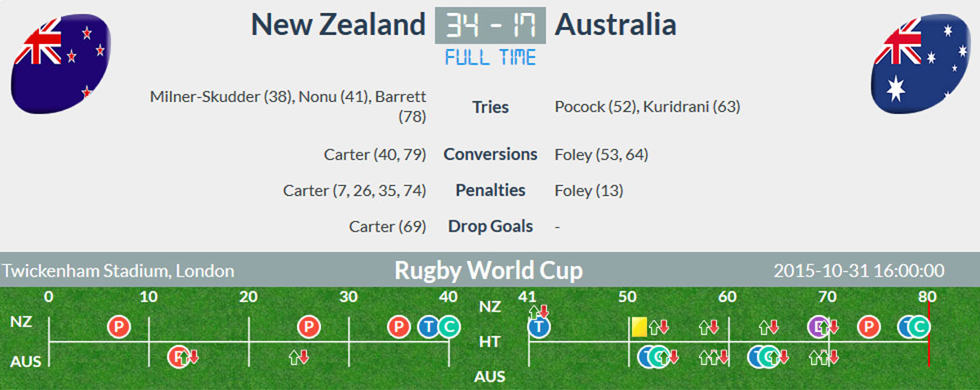This screenshot has height=390, width=980.
Task: Select NZ's 26th-minute penalty marker
Action: click(308, 327)
